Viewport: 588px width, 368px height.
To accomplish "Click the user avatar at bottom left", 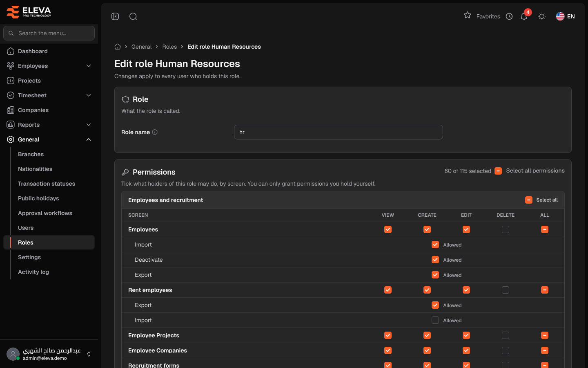I will pos(13,354).
